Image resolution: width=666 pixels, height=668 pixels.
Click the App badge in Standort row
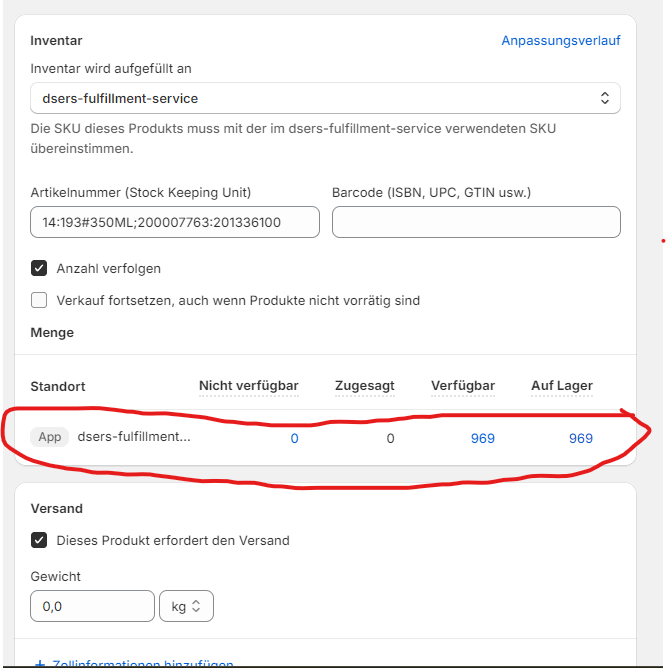[x=49, y=437]
